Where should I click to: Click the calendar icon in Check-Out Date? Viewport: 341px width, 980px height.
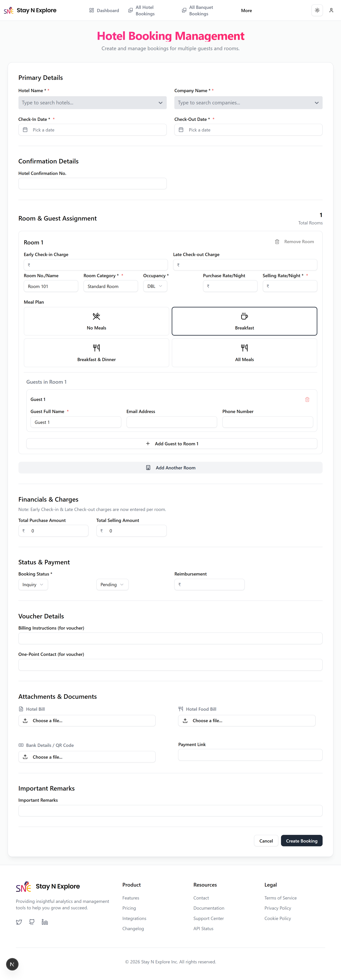181,130
